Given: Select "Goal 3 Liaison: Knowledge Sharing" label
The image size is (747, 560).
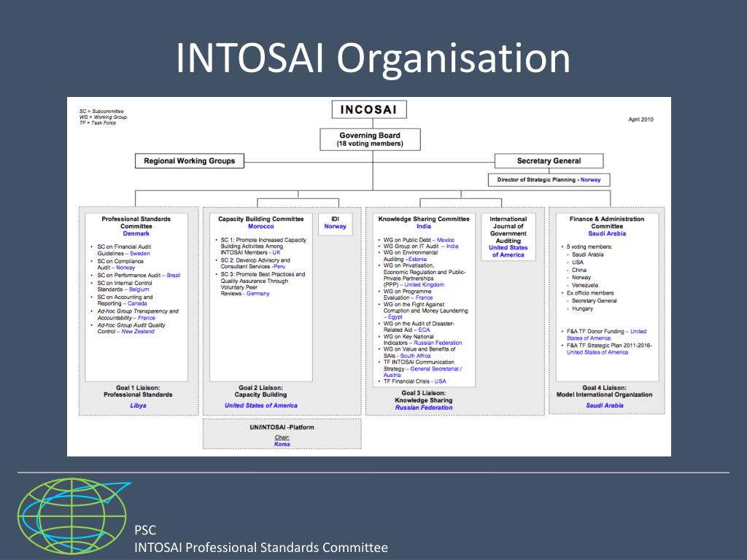Looking at the screenshot, I should point(424,397).
